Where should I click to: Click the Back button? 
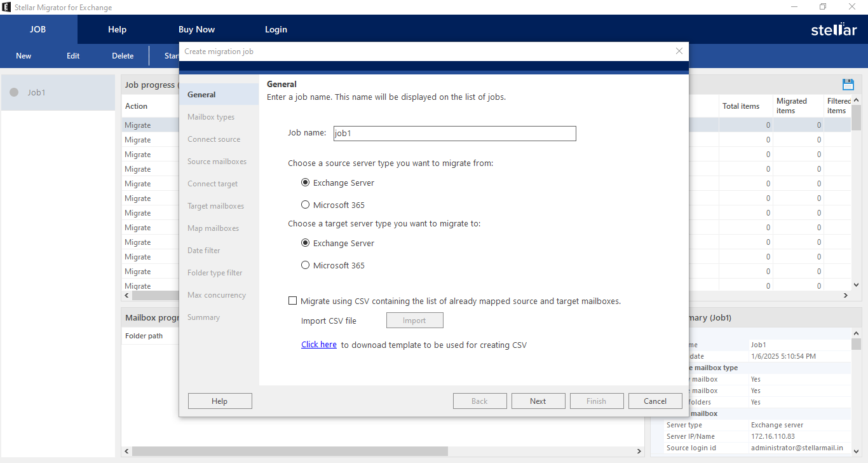coord(480,401)
